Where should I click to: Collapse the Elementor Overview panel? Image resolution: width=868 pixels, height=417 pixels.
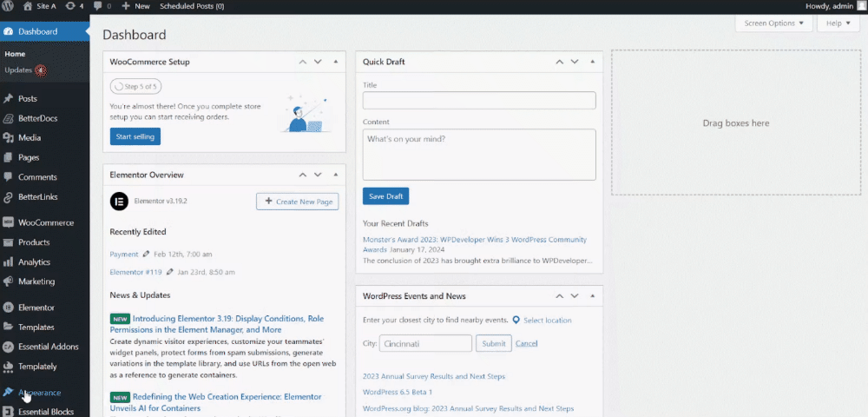pos(335,175)
